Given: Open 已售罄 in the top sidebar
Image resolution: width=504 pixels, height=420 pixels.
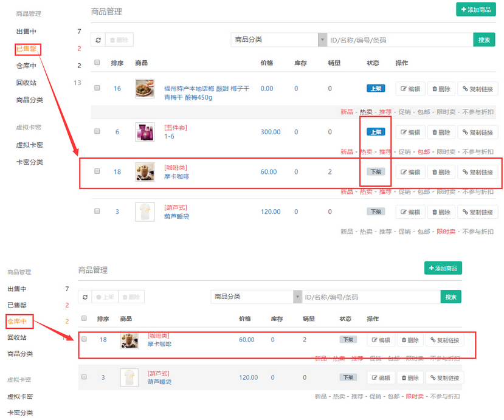Looking at the screenshot, I should click(27, 49).
